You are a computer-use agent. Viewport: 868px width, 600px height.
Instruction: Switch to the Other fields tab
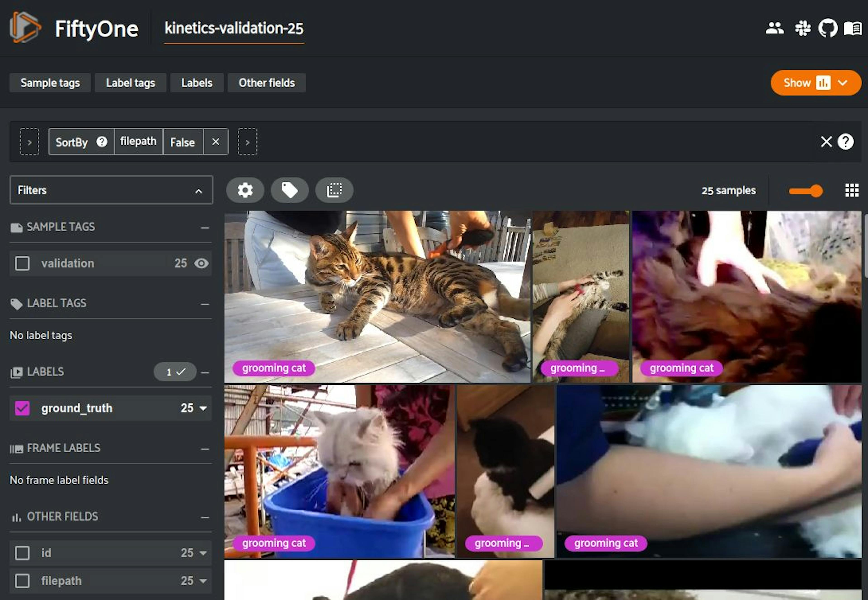pos(267,82)
